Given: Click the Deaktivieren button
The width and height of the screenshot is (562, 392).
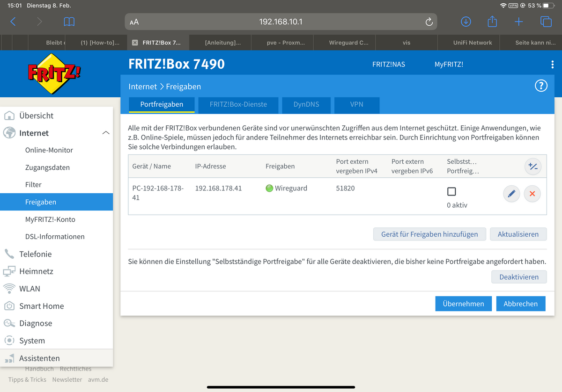Looking at the screenshot, I should [519, 277].
